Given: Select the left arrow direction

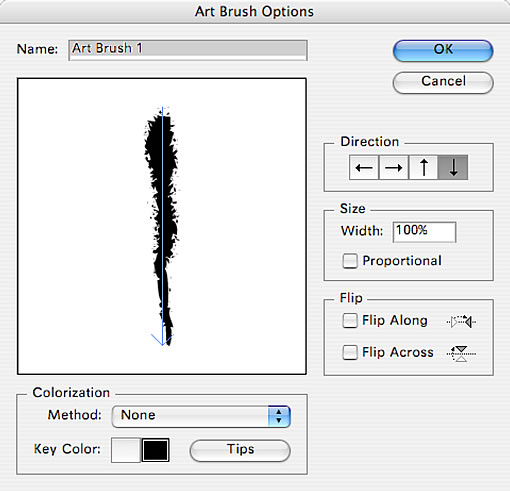Looking at the screenshot, I should 364,167.
